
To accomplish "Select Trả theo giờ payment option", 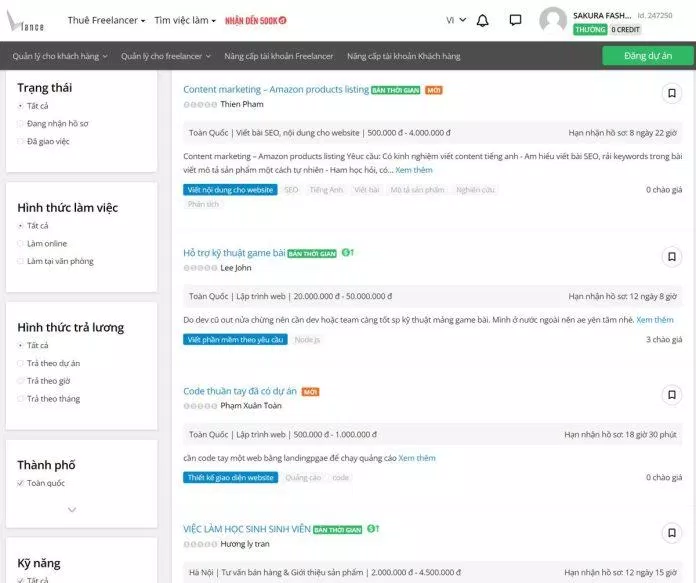I will [x=21, y=381].
